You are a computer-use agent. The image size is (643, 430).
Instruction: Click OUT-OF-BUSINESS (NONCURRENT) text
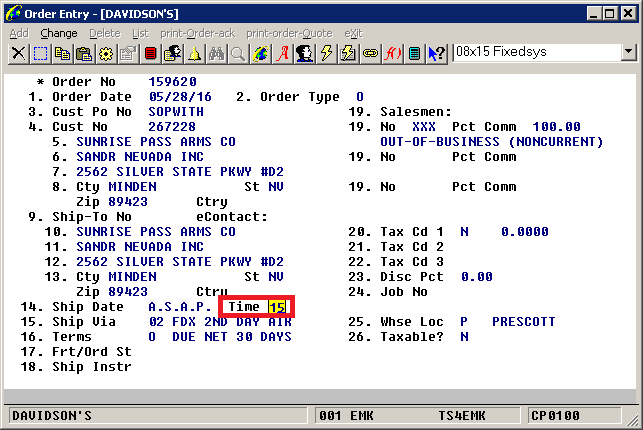(x=492, y=141)
